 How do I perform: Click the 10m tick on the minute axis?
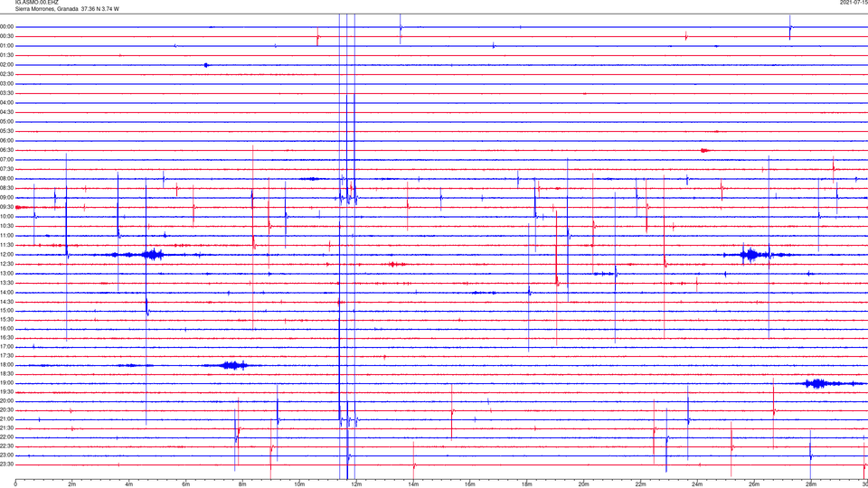coord(299,484)
